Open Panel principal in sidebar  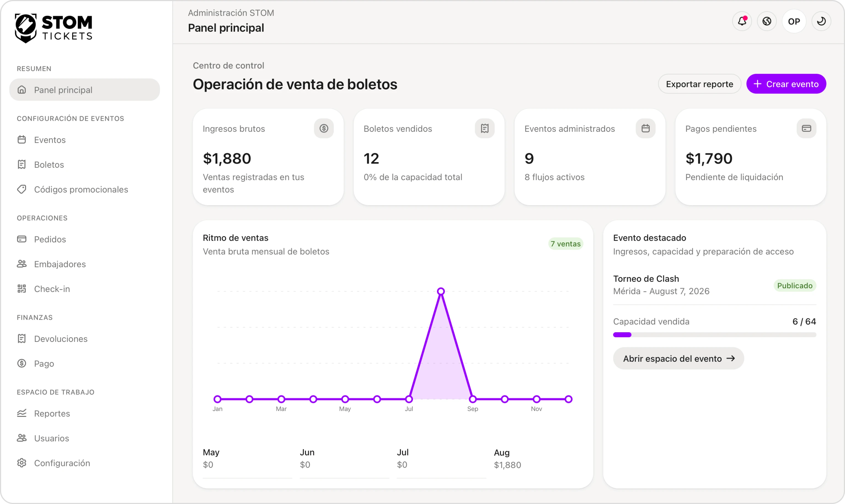tap(85, 90)
